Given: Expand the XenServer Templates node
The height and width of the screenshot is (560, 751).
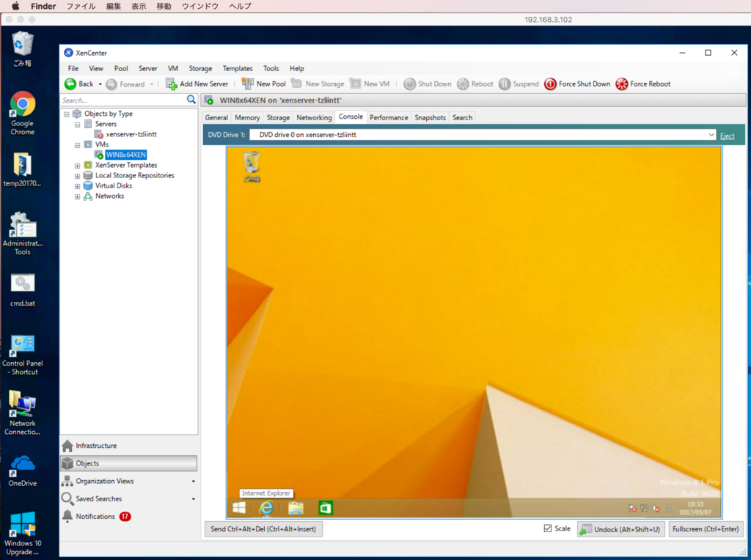Looking at the screenshot, I should pos(77,166).
